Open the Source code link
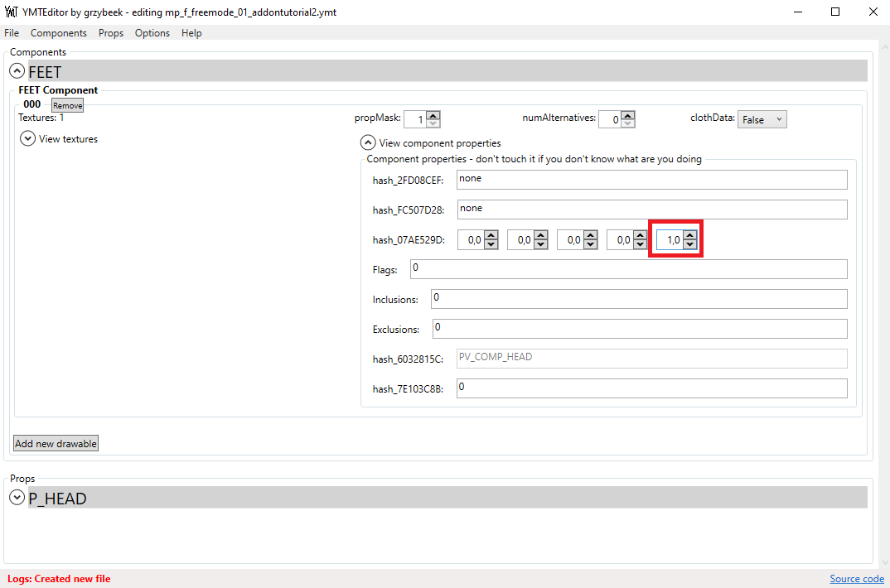The height and width of the screenshot is (588, 890). [x=857, y=578]
